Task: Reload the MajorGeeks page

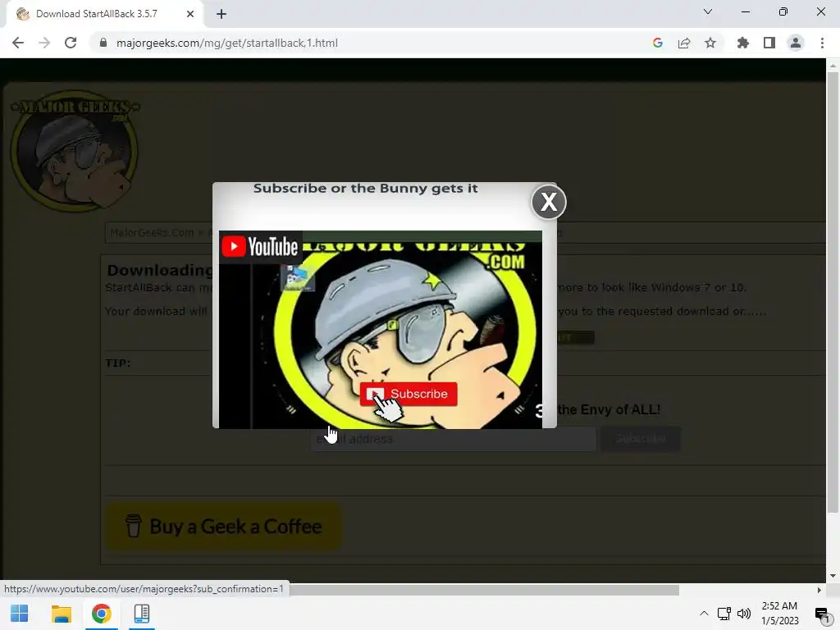Action: pyautogui.click(x=71, y=43)
